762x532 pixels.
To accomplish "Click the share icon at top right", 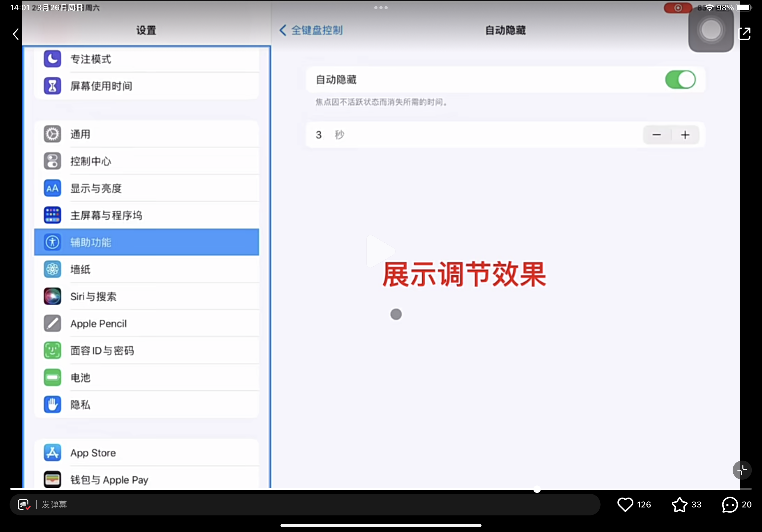I will (744, 33).
